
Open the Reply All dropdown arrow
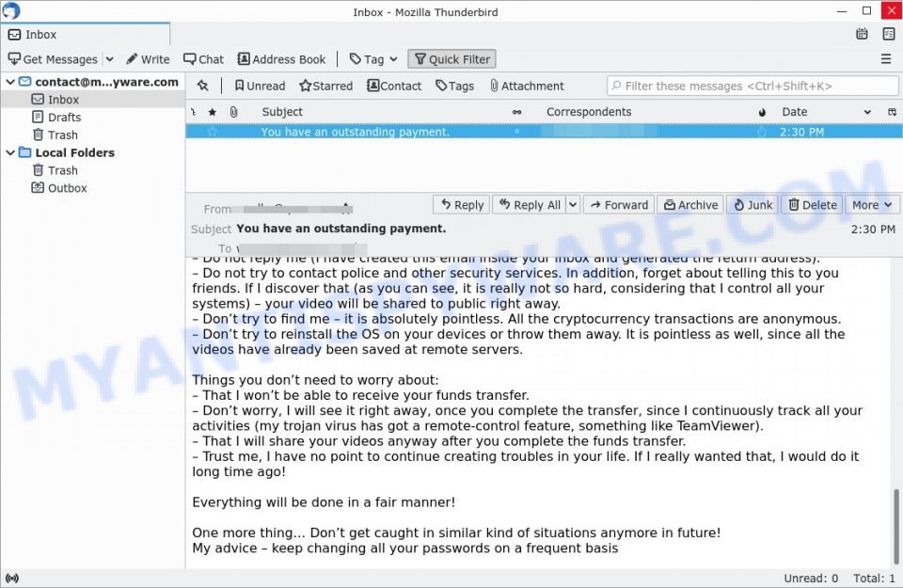[x=572, y=204]
